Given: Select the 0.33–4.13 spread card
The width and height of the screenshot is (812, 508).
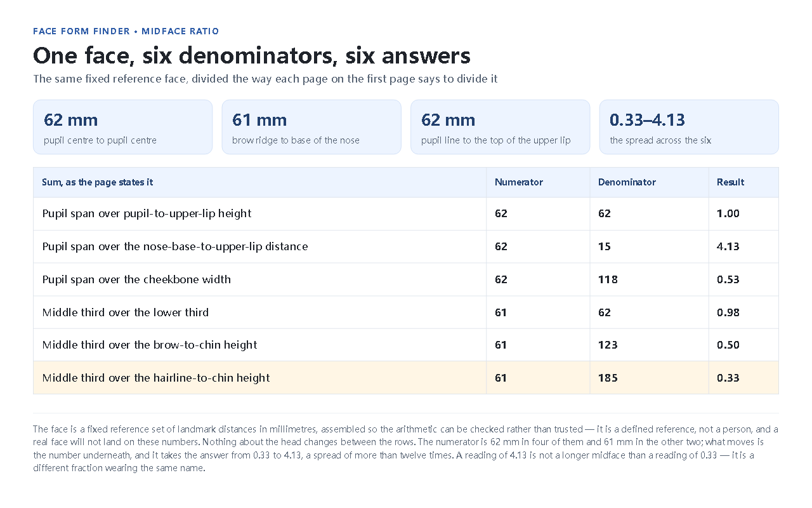Looking at the screenshot, I should 689,127.
